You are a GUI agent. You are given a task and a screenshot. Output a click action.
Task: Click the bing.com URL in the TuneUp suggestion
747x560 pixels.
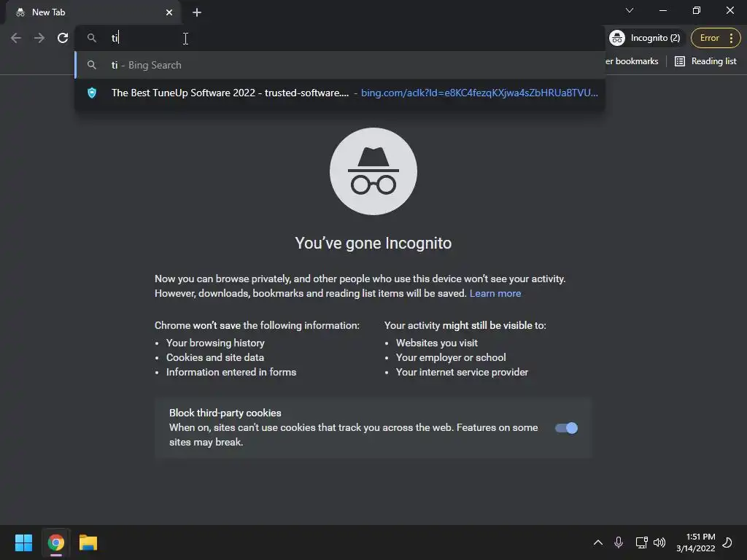pos(479,93)
